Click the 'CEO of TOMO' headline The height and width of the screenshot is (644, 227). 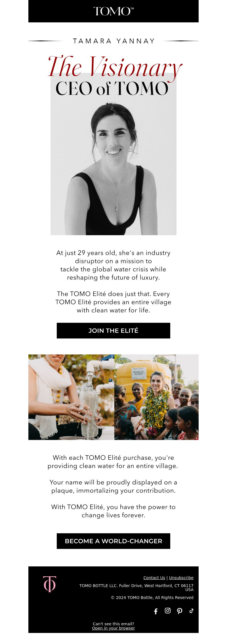pos(112,89)
